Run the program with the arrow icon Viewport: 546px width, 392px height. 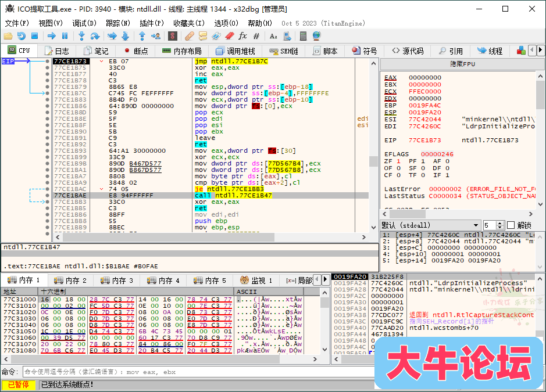(x=52, y=36)
